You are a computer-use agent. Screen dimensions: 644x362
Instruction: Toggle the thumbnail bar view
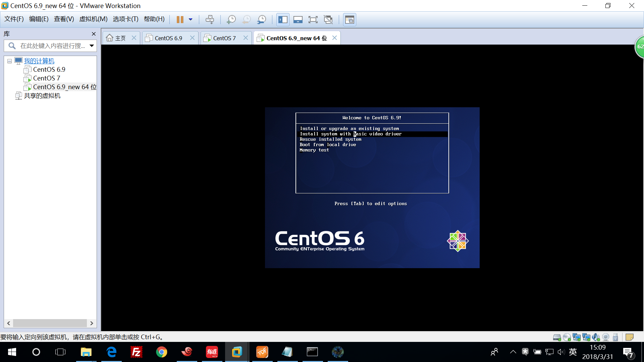click(x=298, y=19)
